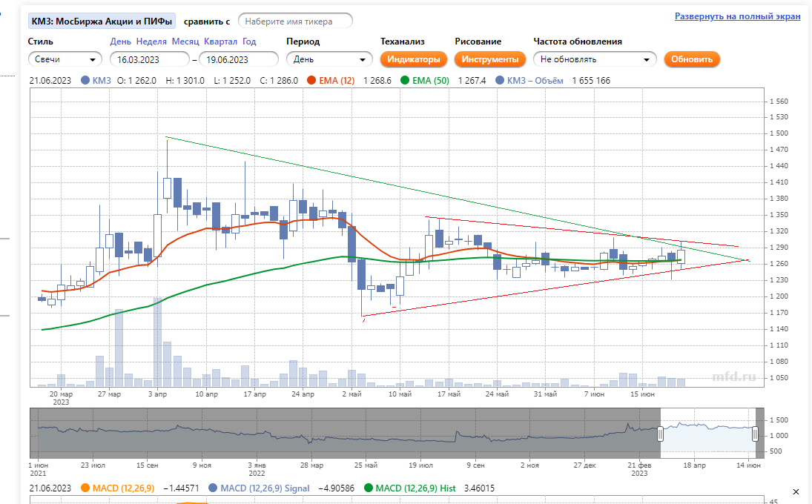Grab the right handle of the navigator range
Screen dimensions: 812x504
pos(756,434)
